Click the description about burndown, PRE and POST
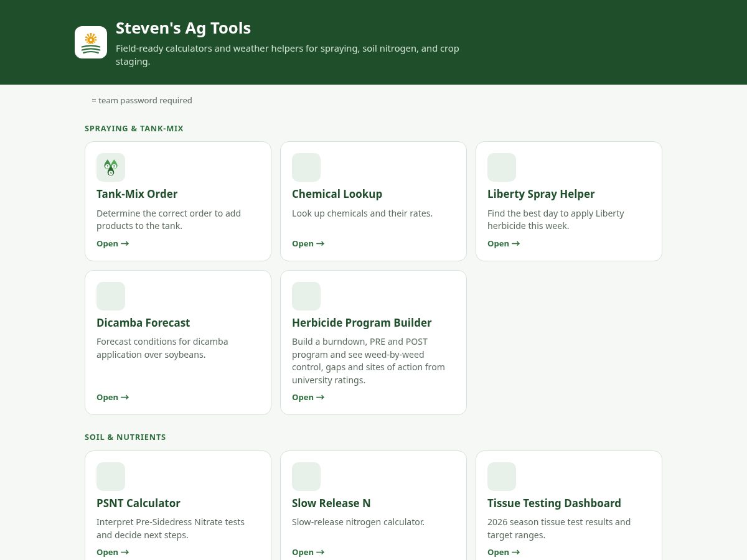 point(369,361)
